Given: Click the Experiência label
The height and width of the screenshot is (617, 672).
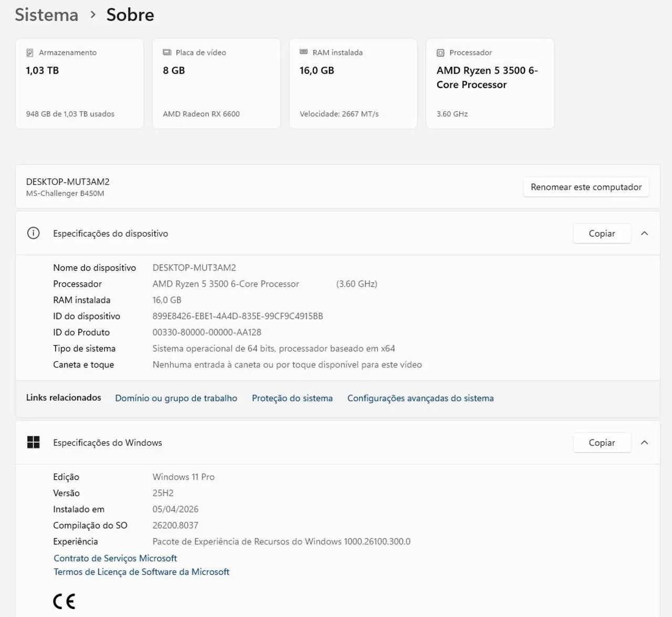Looking at the screenshot, I should pyautogui.click(x=76, y=541).
